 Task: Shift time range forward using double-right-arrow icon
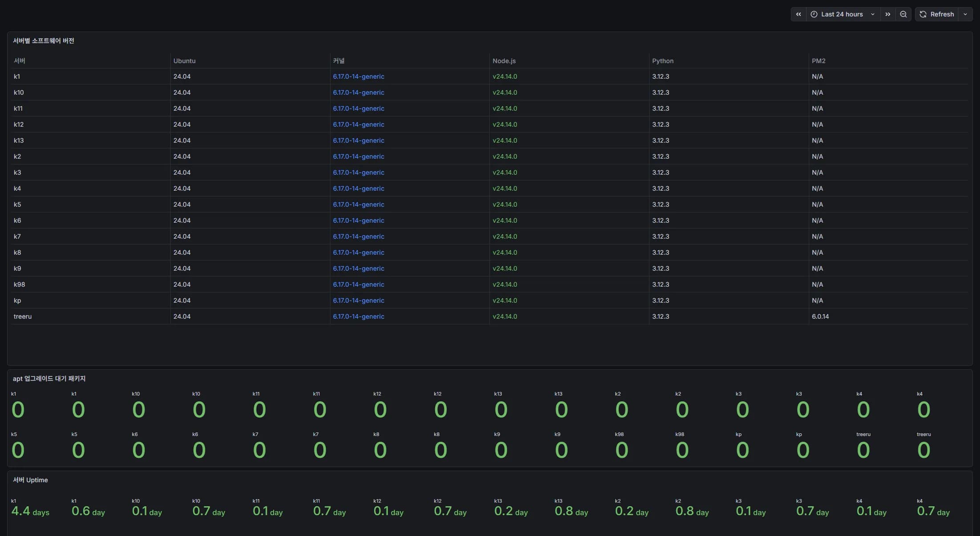(887, 14)
